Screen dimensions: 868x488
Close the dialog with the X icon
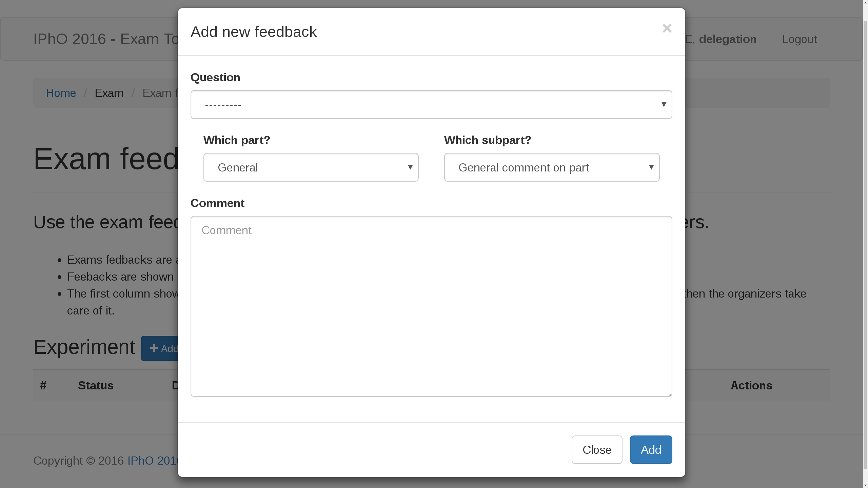pos(667,28)
